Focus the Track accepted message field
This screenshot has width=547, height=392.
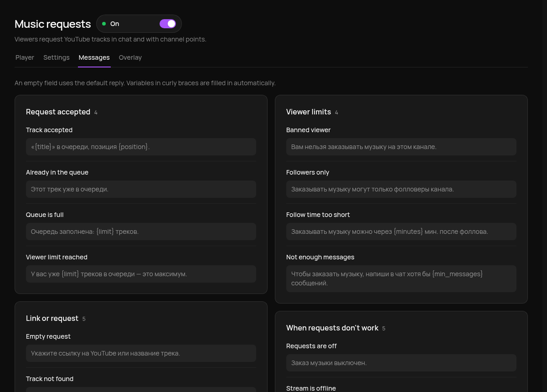point(141,147)
